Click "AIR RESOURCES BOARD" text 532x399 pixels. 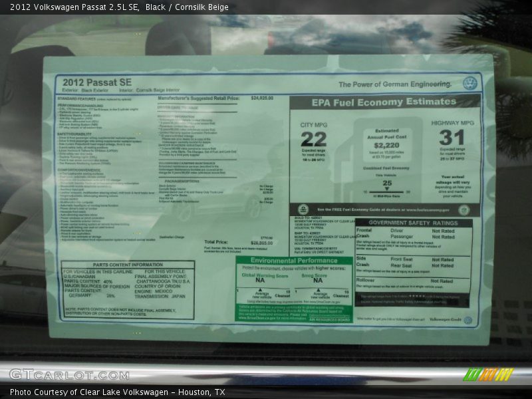click(x=329, y=320)
